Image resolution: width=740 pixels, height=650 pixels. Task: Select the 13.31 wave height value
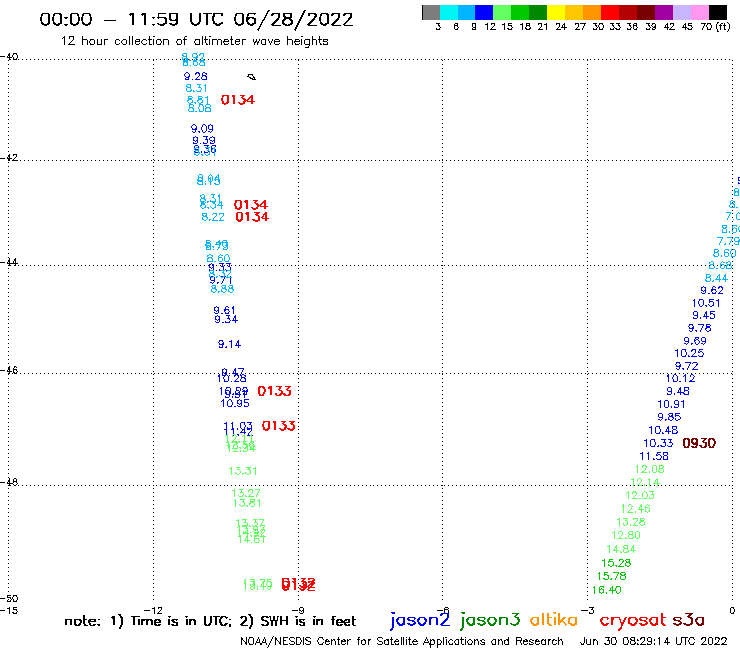pos(243,471)
